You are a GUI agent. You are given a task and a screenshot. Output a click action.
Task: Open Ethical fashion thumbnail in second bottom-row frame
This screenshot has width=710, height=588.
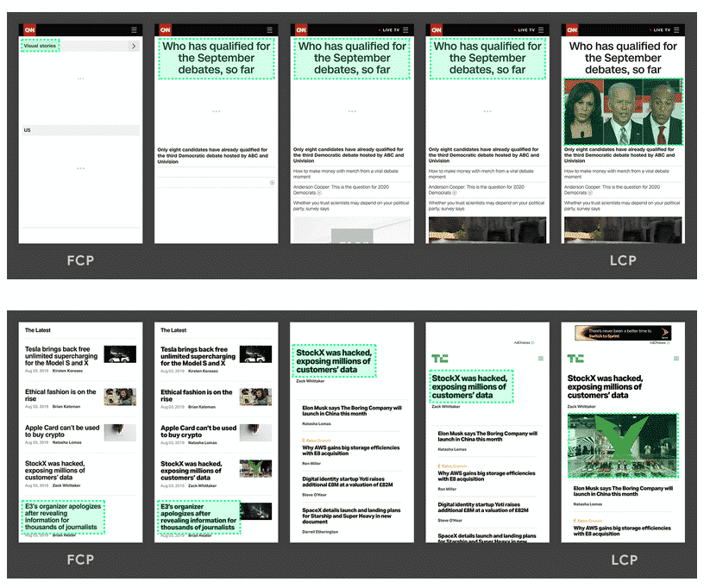[256, 396]
